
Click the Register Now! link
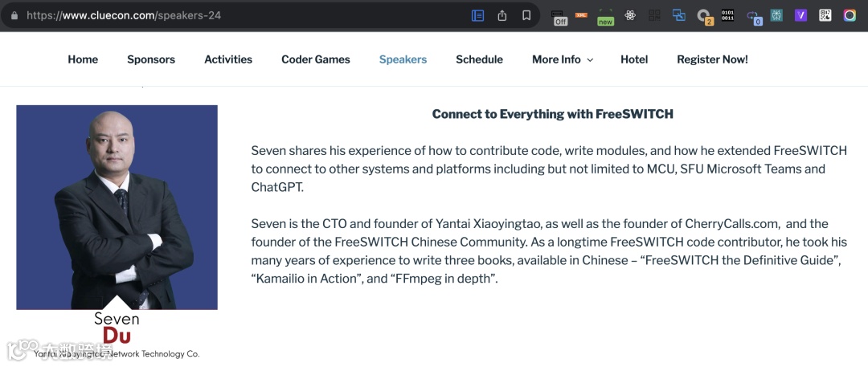712,59
